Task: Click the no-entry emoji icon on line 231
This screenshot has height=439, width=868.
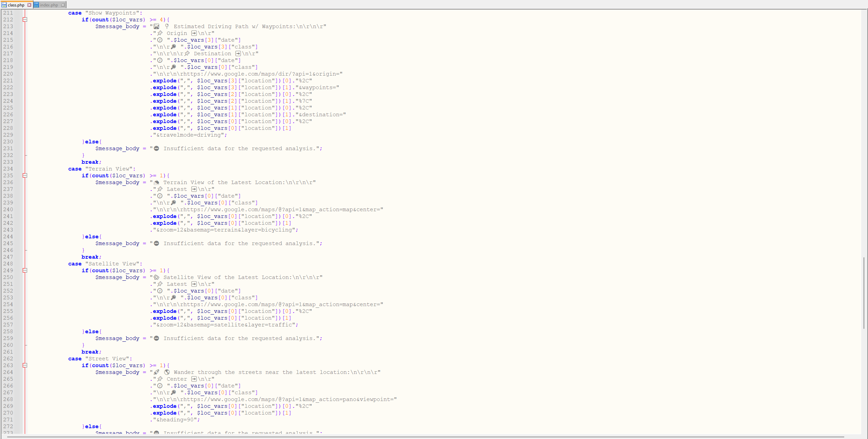Action: click(x=156, y=148)
